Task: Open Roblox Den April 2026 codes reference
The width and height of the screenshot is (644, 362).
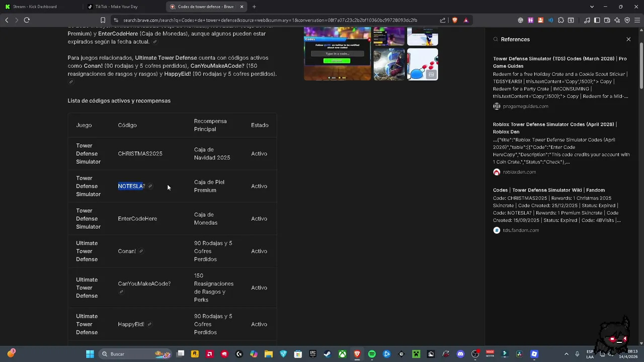Action: 555,128
